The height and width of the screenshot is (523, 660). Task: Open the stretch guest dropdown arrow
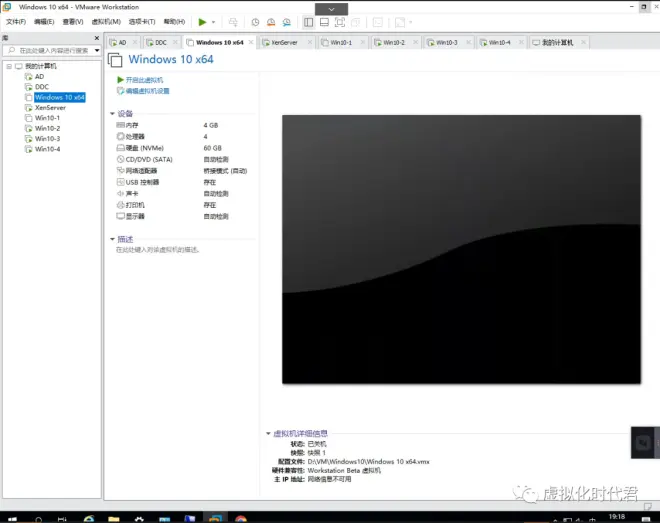click(x=410, y=22)
